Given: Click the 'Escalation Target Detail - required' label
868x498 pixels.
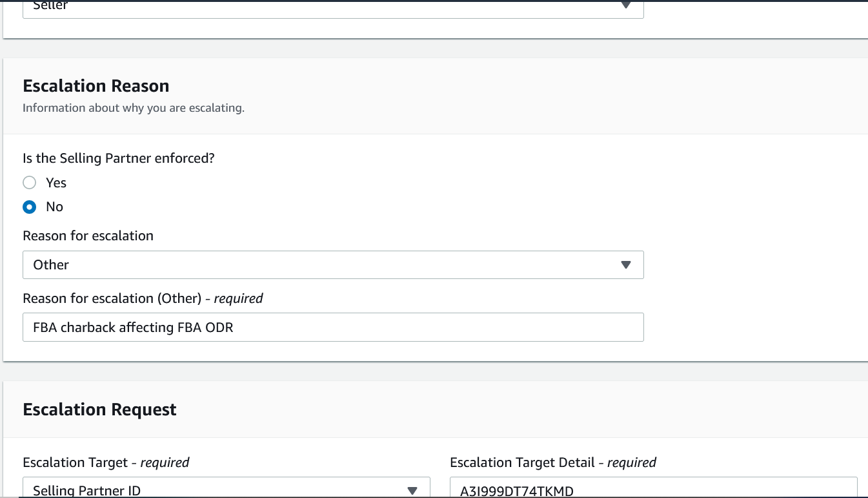Looking at the screenshot, I should (x=553, y=462).
